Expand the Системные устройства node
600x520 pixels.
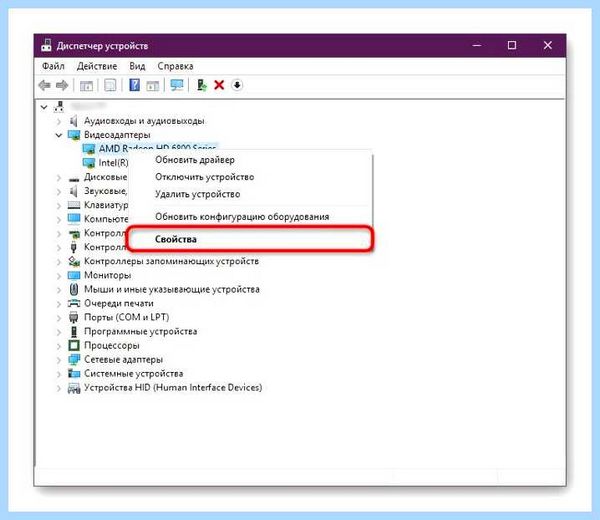(59, 374)
